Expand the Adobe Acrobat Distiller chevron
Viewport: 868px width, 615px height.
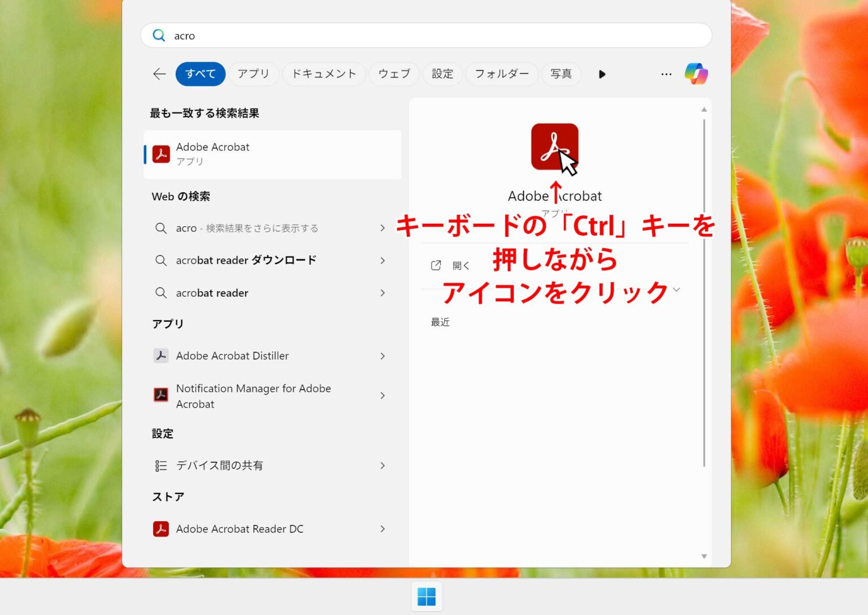coord(383,356)
